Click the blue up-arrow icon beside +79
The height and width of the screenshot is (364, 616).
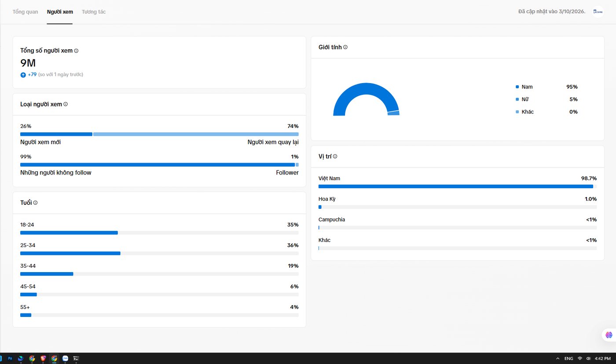[x=23, y=75]
